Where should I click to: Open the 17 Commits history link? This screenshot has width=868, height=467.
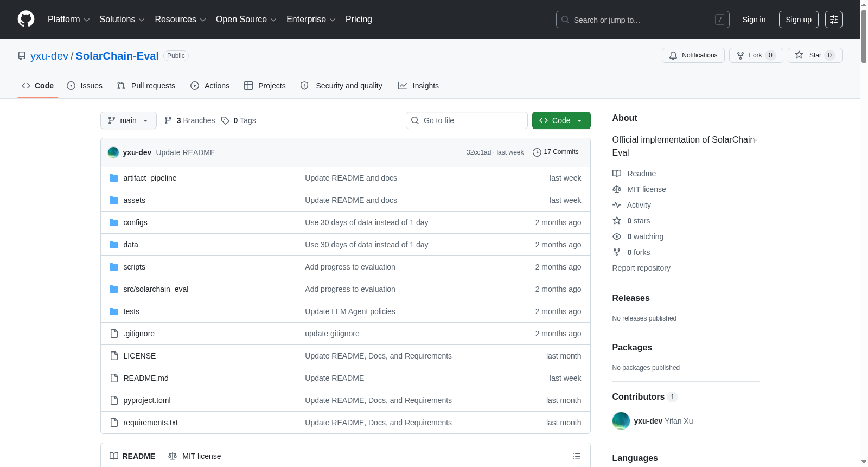click(556, 152)
